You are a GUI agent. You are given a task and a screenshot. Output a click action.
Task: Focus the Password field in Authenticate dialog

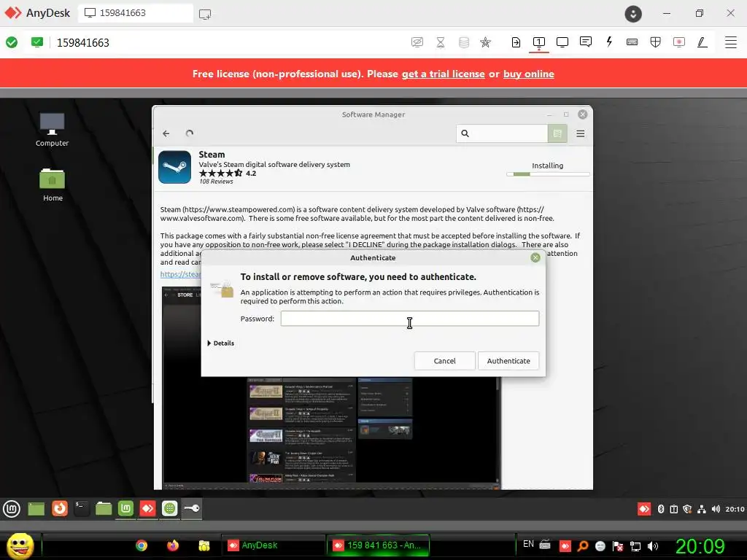(410, 319)
